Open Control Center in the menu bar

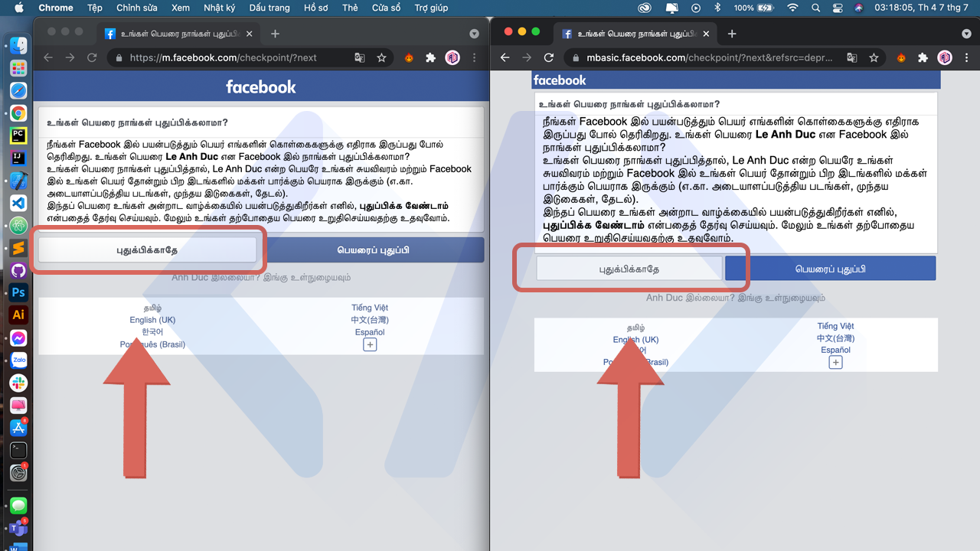pos(838,8)
